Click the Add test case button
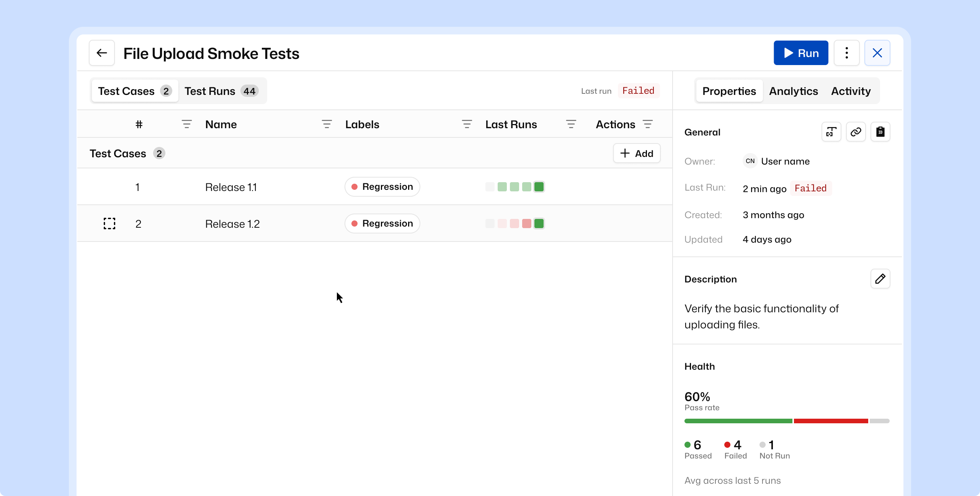Screen dimensions: 980x496 [x=637, y=153]
